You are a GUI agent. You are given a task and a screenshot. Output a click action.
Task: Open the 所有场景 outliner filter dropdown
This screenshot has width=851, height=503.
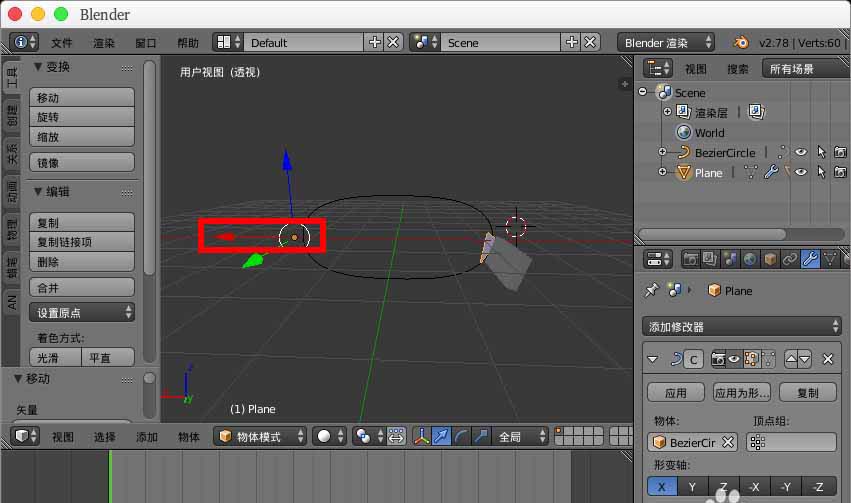click(804, 69)
